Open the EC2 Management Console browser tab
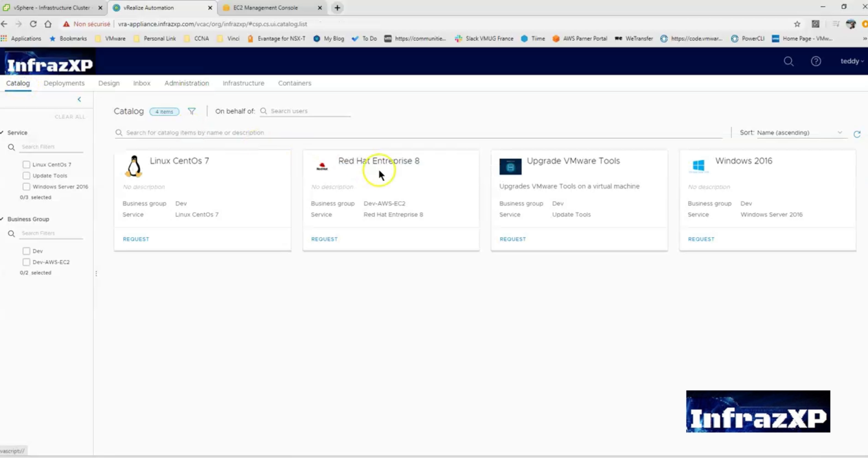Image resolution: width=868 pixels, height=458 pixels. pos(266,7)
